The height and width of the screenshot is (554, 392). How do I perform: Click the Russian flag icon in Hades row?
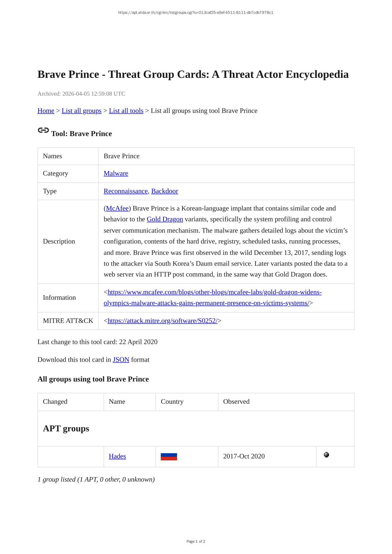pos(169,457)
